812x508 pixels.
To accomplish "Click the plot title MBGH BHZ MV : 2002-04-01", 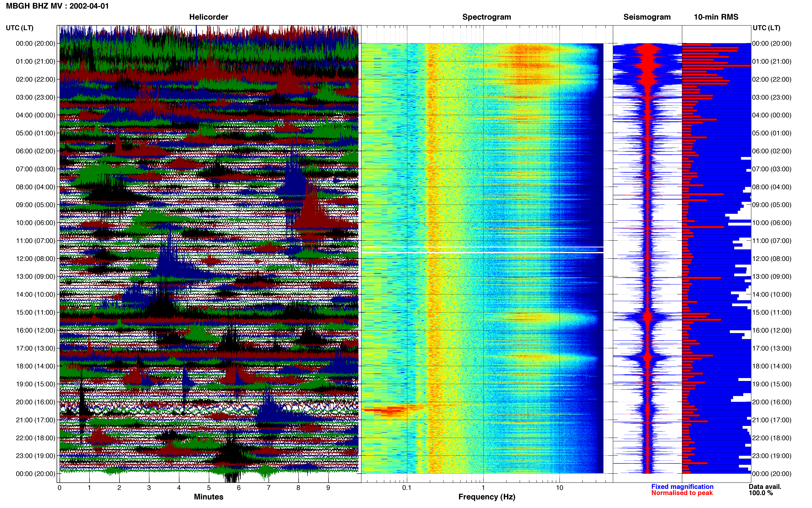I will 57,6.
